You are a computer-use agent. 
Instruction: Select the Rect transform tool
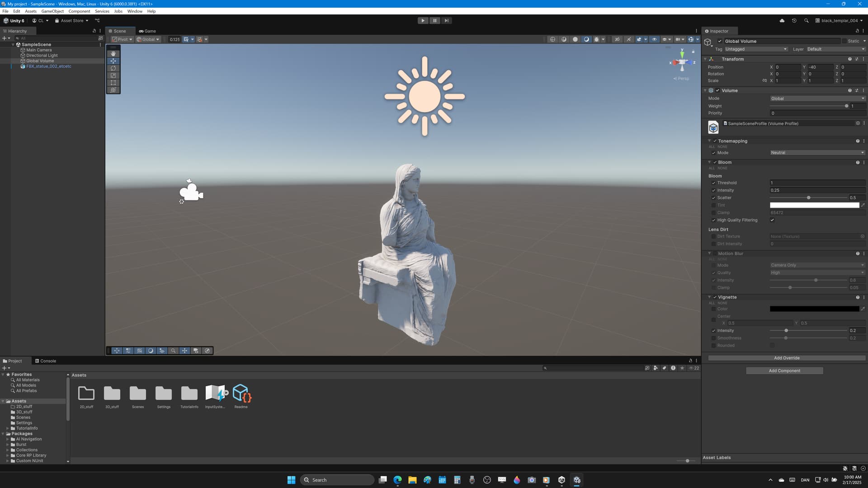(x=113, y=82)
